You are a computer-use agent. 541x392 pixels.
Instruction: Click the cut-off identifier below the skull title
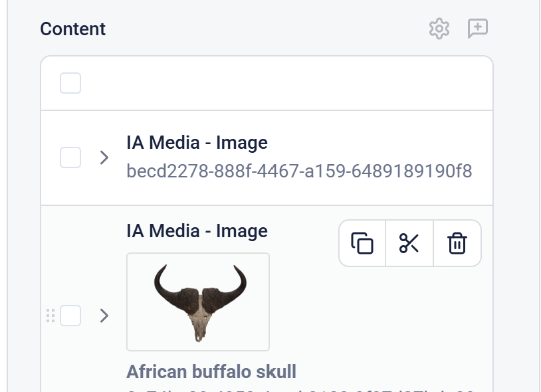tap(299, 388)
